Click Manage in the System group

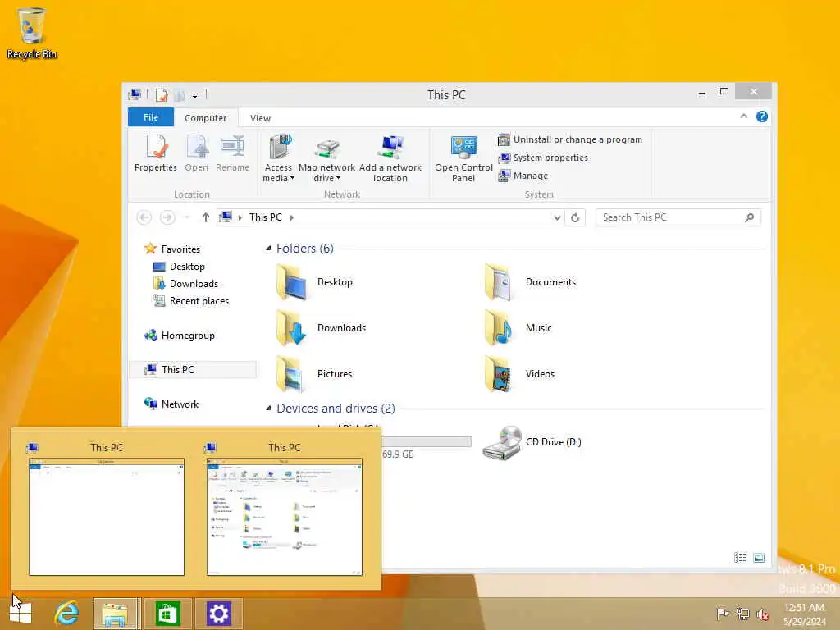[x=523, y=176]
